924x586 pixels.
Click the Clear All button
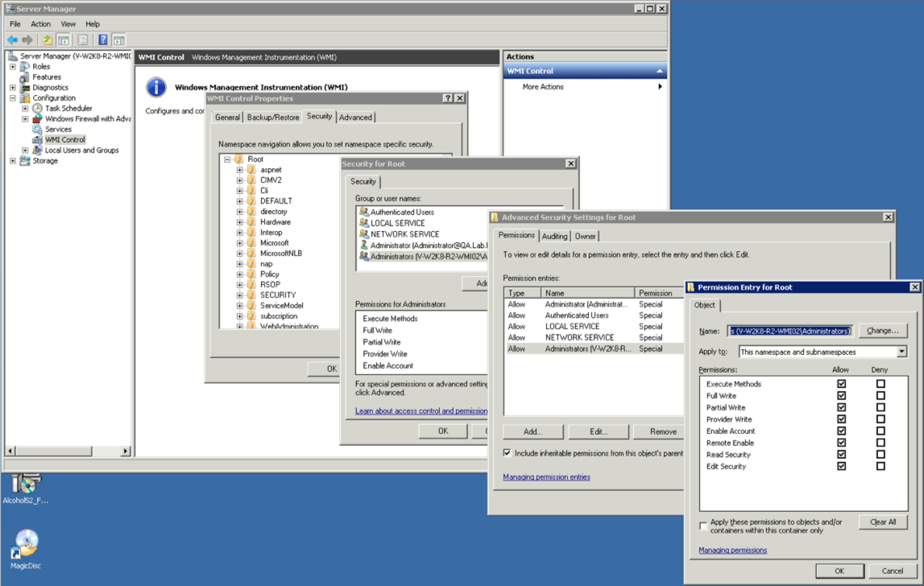(882, 522)
